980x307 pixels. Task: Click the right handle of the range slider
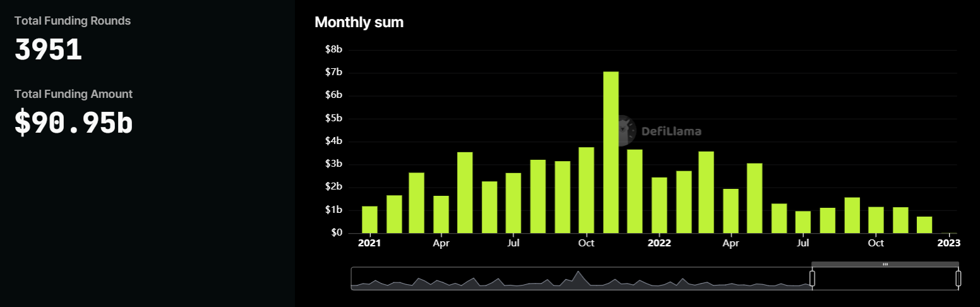click(x=958, y=279)
